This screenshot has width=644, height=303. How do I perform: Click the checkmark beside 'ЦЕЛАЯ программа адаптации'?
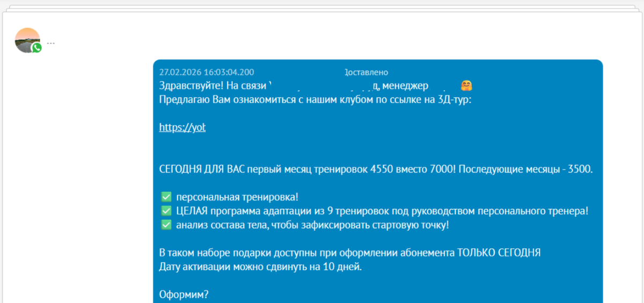166,211
